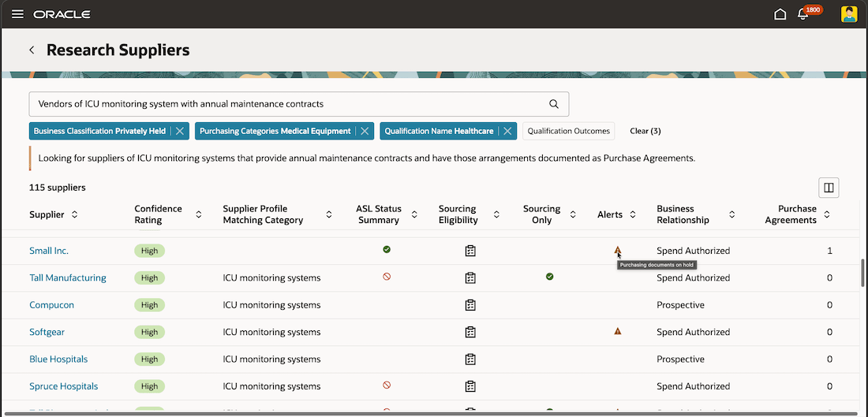Remove the Business Classification Privately Held filter
The image size is (868, 417).
point(180,131)
